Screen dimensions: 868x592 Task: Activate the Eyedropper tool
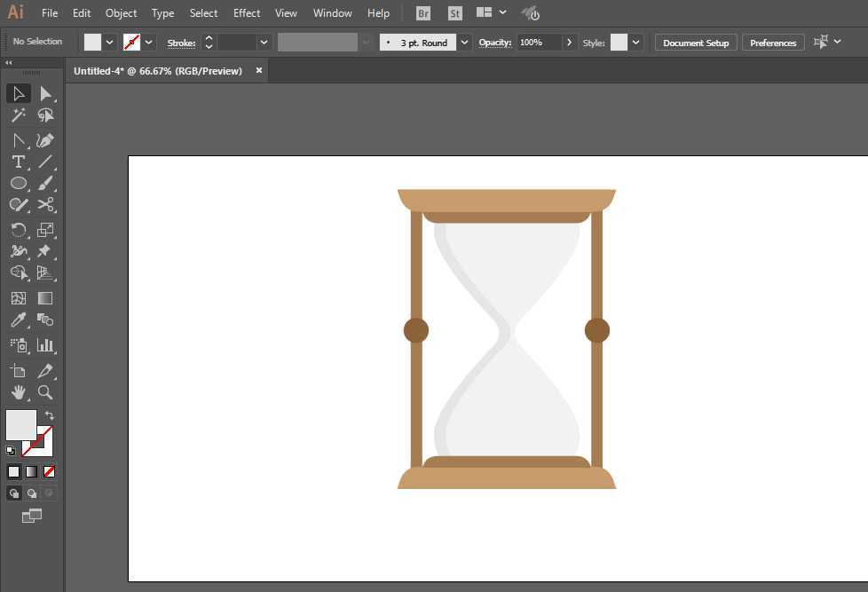18,320
